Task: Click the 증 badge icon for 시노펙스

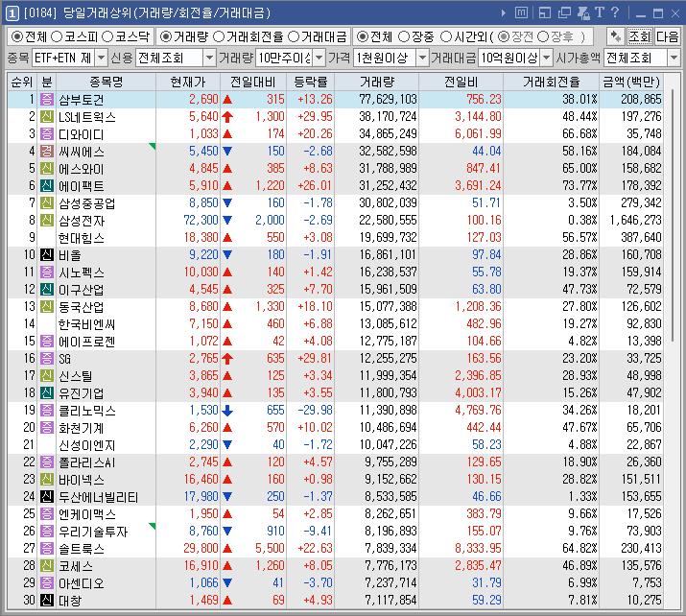Action: [47, 272]
